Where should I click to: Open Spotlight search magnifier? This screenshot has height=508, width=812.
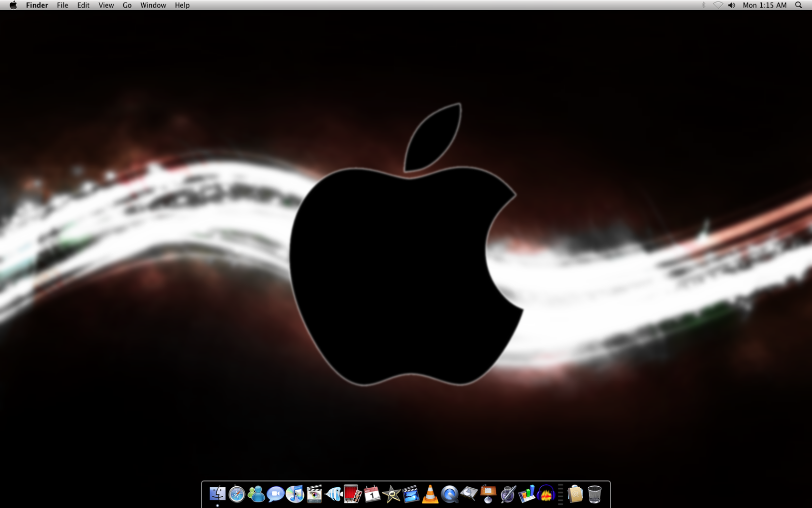798,5
